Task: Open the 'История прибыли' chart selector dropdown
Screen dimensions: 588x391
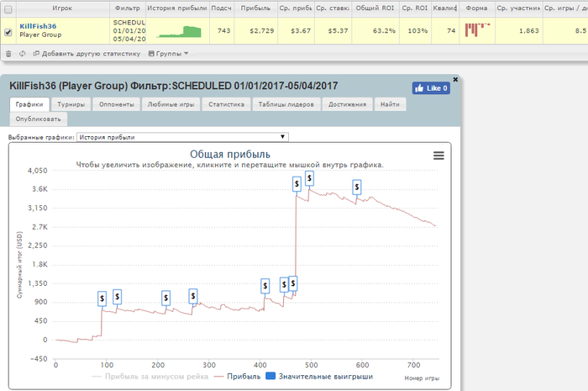Action: (x=182, y=137)
